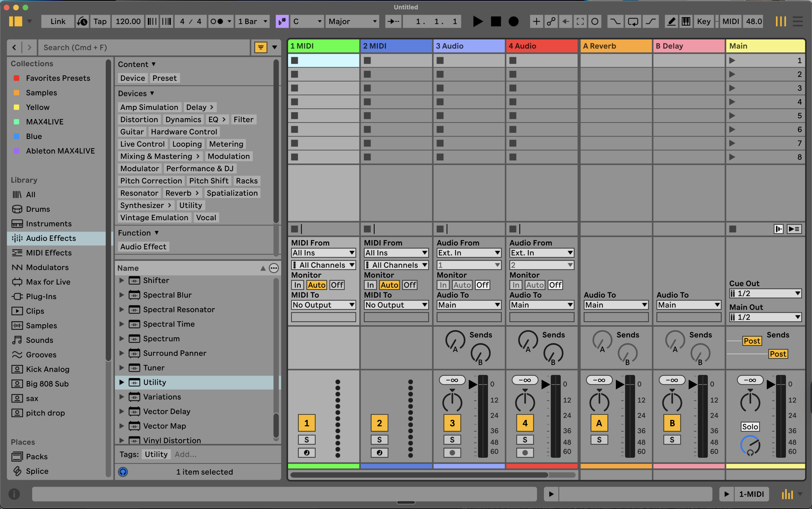Expand the Spectral Resonator device entry

point(122,309)
